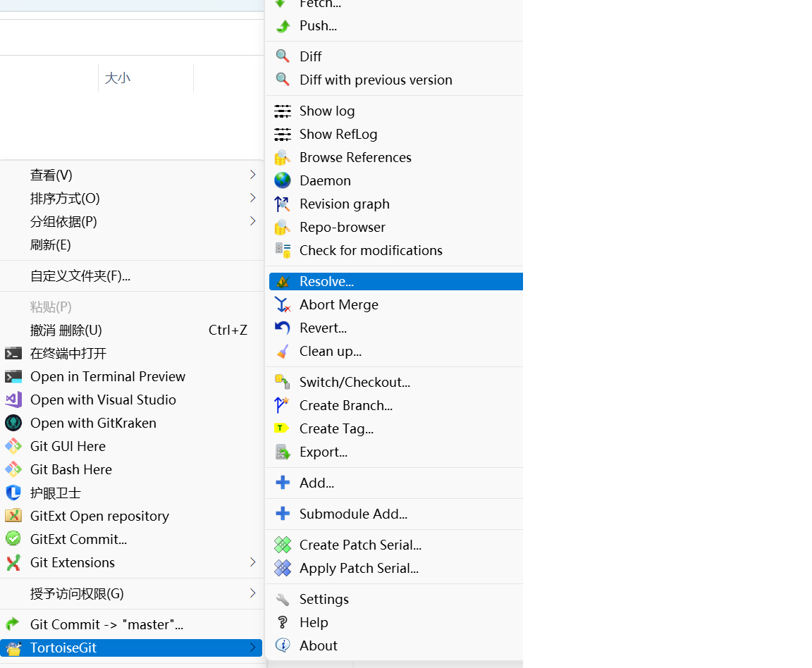Select Create Branch... menu entry

396,405
